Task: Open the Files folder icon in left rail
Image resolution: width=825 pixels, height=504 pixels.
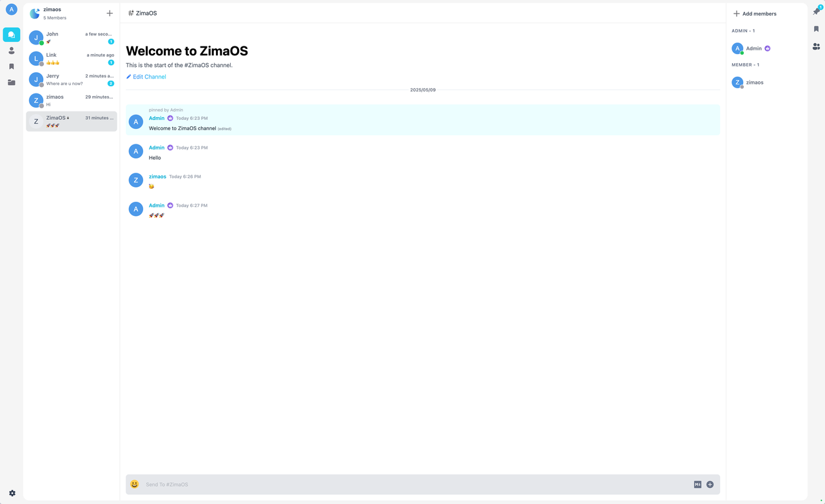Action: (x=11, y=82)
